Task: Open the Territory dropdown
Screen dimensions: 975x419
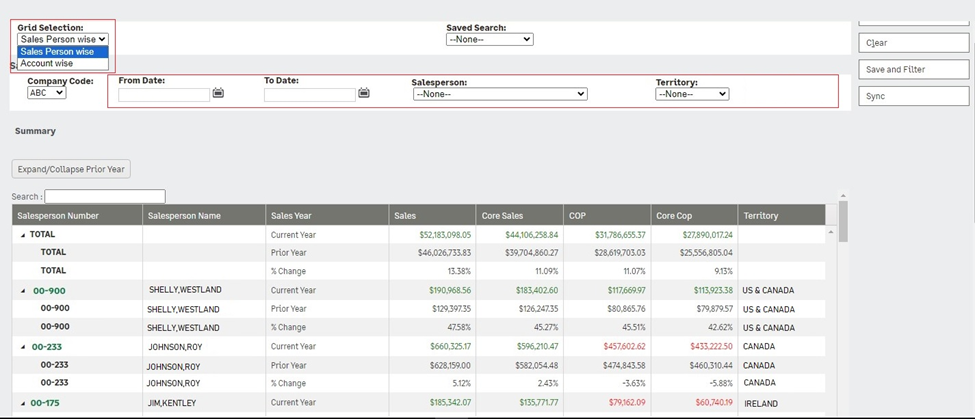Action: (x=692, y=94)
